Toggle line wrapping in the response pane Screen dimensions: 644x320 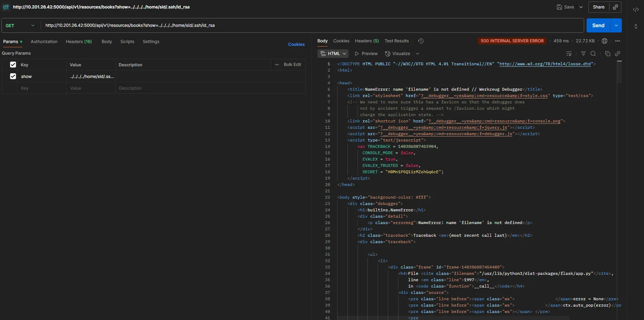[569, 54]
